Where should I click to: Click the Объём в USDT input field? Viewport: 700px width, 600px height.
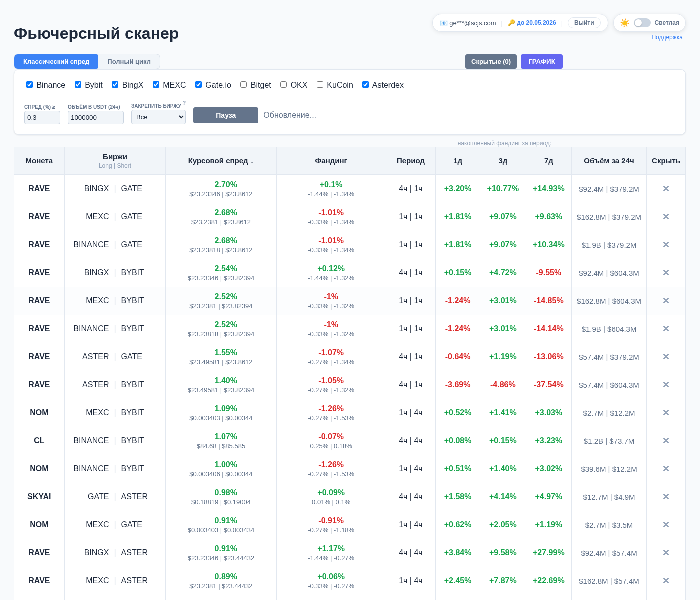95,117
